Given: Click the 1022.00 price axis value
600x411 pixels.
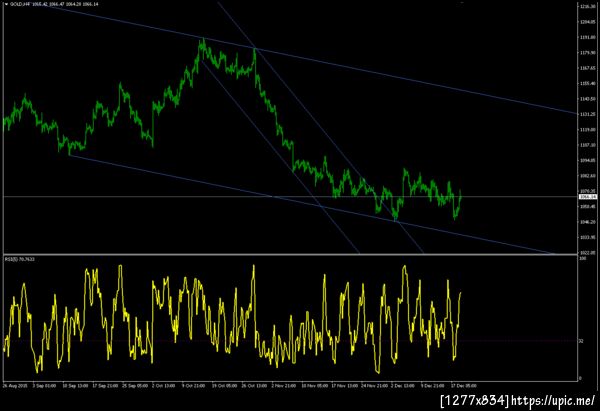Looking at the screenshot, I should pyautogui.click(x=587, y=253).
